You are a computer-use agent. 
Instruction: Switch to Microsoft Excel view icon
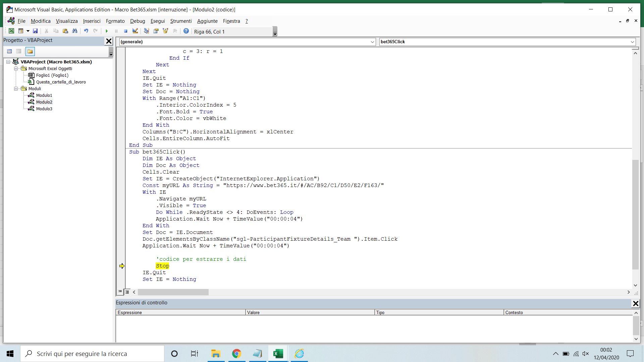tap(11, 31)
